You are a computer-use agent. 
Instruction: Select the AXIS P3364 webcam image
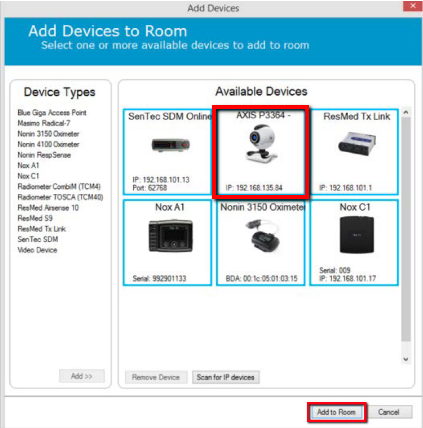point(261,144)
